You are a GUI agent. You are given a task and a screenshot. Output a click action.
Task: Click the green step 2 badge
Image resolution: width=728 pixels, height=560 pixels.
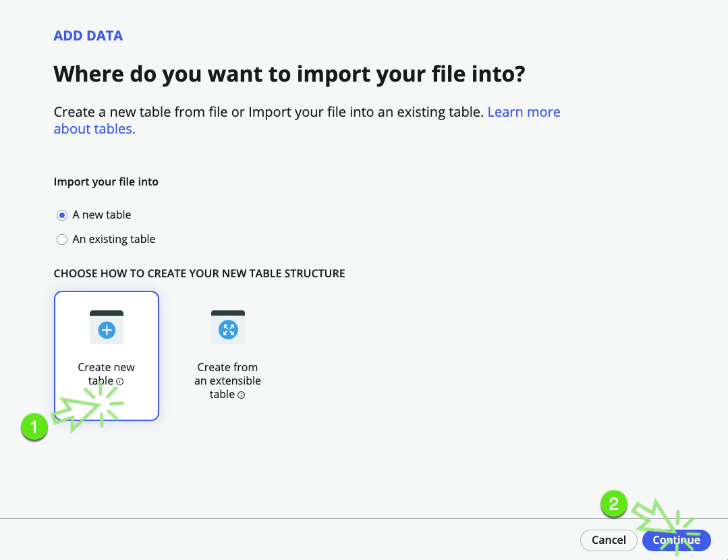click(613, 505)
